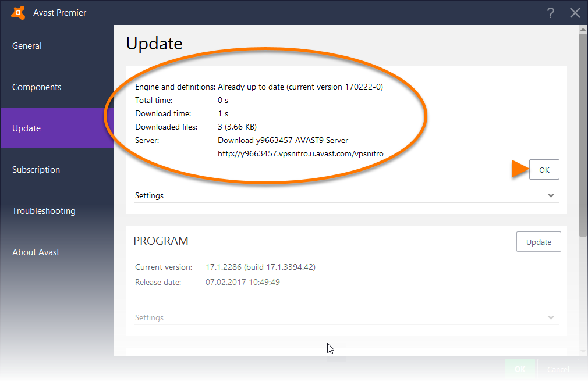This screenshot has height=382, width=588.
Task: Switch to the Components section
Action: pos(36,87)
